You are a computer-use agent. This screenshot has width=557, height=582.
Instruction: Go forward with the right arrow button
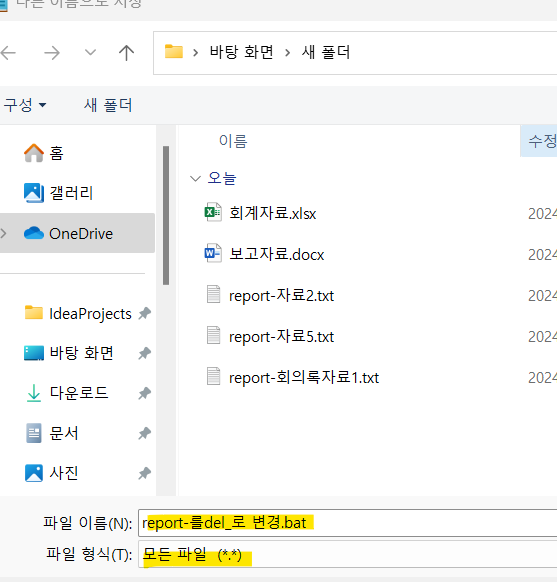click(52, 53)
